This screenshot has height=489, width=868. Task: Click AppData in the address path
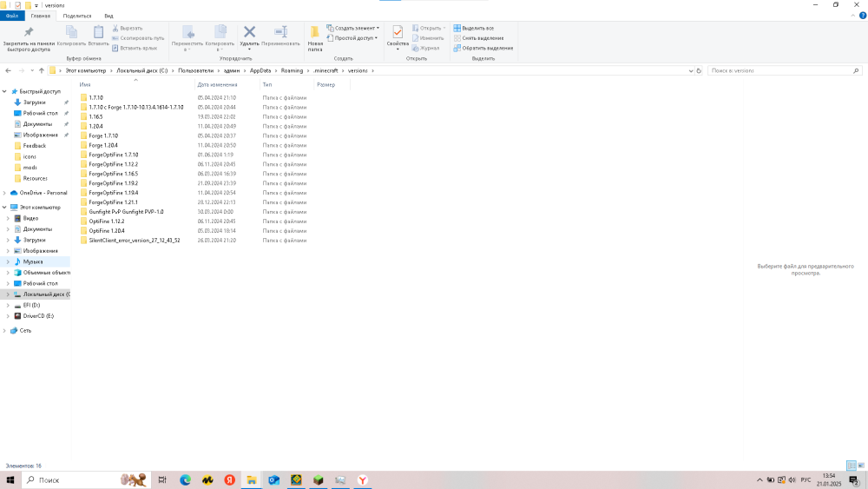coord(260,71)
